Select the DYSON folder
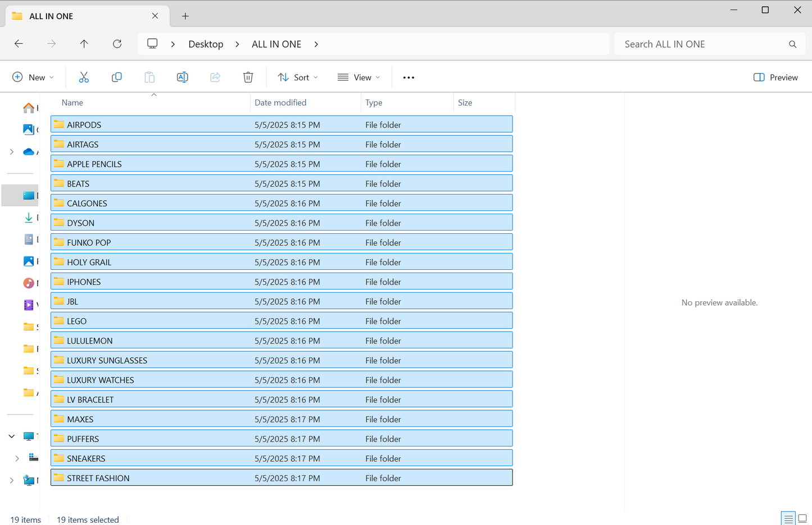The image size is (812, 525). [x=282, y=223]
